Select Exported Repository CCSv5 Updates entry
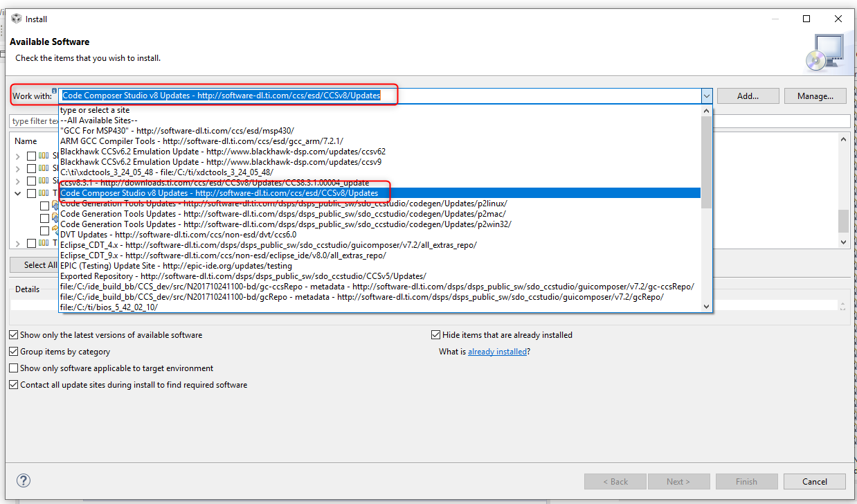The height and width of the screenshot is (504, 857). pyautogui.click(x=379, y=276)
